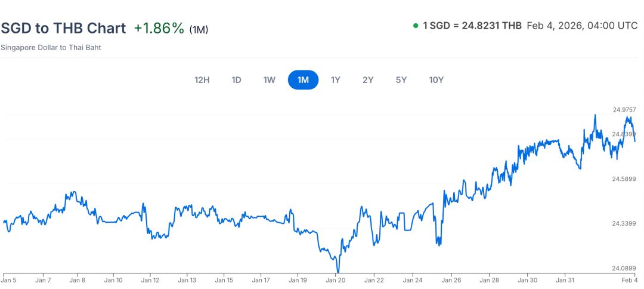Viewport: 644px width, 289px height.
Task: Click the Feb 4 x-axis label
Action: [630, 279]
